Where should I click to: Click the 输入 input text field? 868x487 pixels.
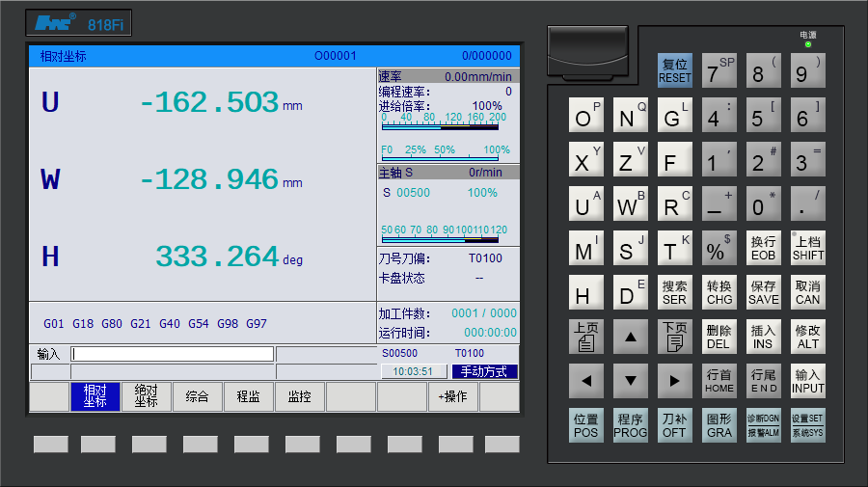172,354
